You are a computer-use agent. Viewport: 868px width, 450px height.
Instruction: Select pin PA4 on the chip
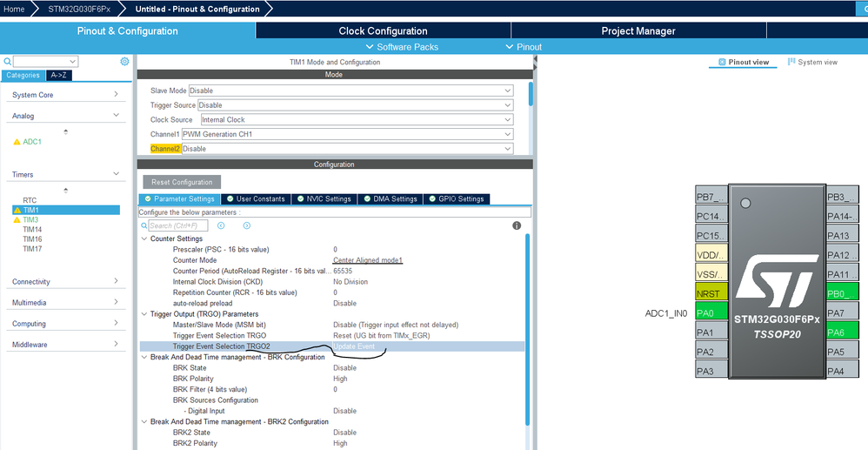842,371
